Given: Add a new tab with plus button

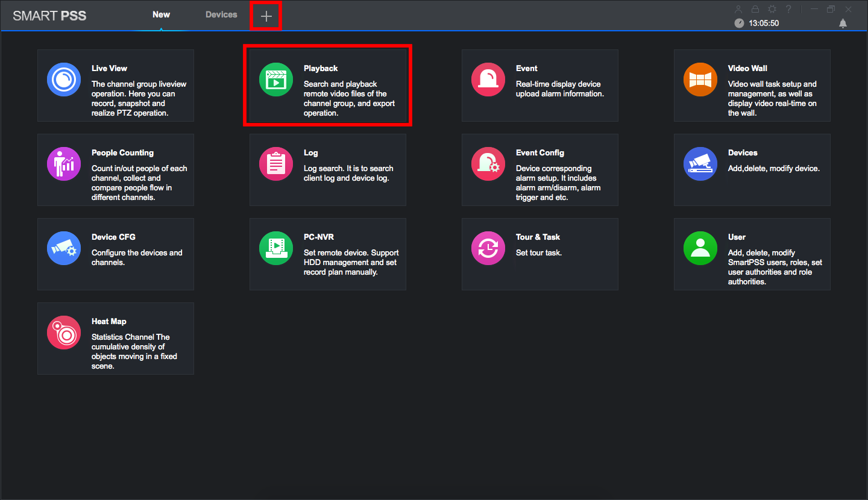Looking at the screenshot, I should click(x=266, y=16).
